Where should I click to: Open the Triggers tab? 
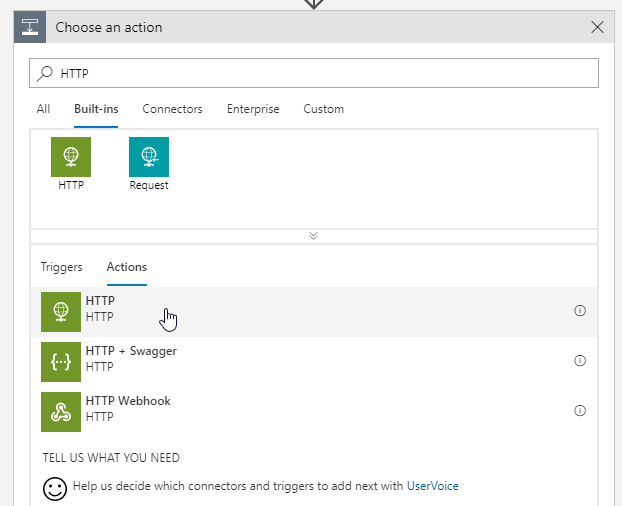pyautogui.click(x=61, y=267)
